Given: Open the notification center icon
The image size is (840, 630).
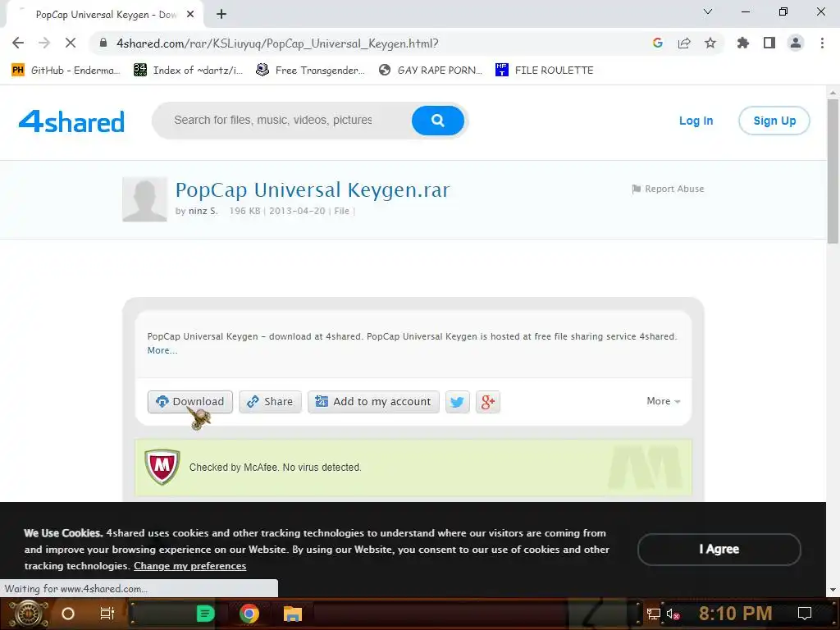Looking at the screenshot, I should click(805, 614).
